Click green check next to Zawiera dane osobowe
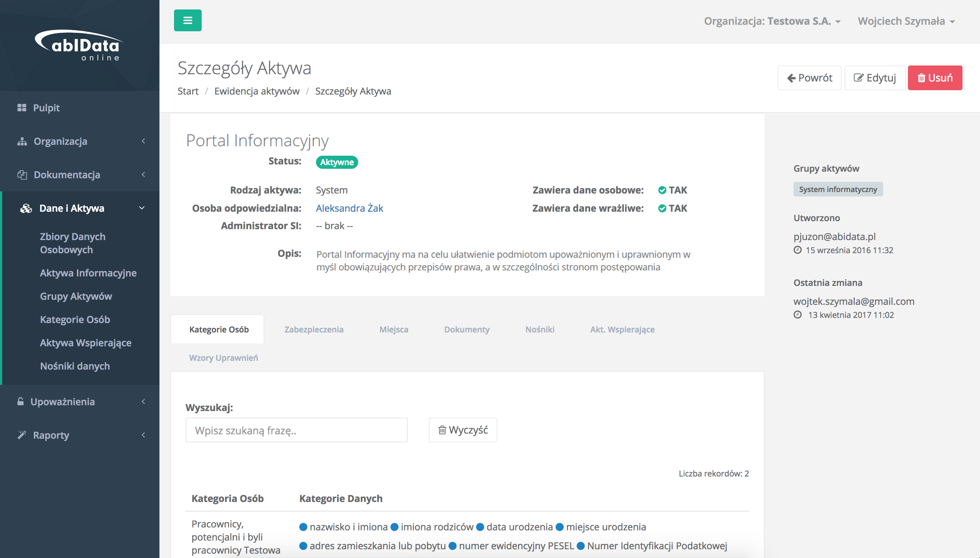 tap(662, 190)
